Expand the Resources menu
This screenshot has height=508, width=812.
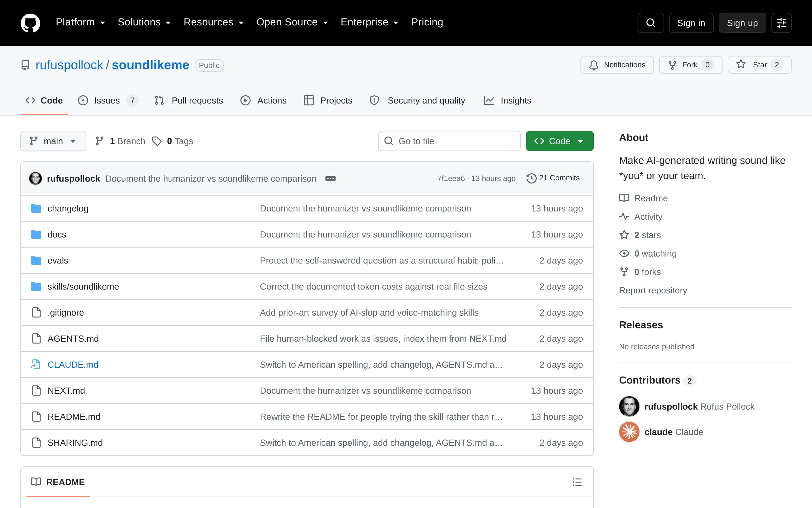click(x=213, y=22)
